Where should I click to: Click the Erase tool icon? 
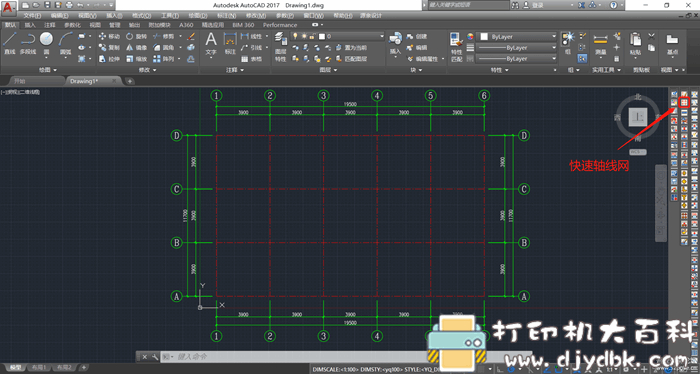coord(191,36)
